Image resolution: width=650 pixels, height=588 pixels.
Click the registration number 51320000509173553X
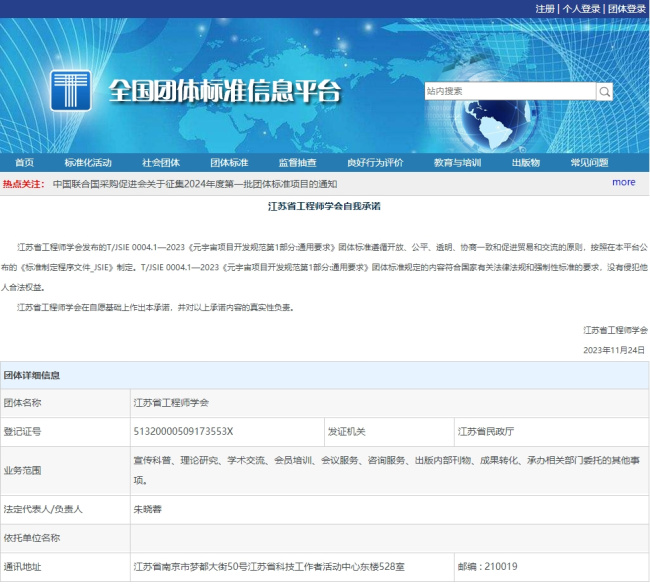point(183,432)
